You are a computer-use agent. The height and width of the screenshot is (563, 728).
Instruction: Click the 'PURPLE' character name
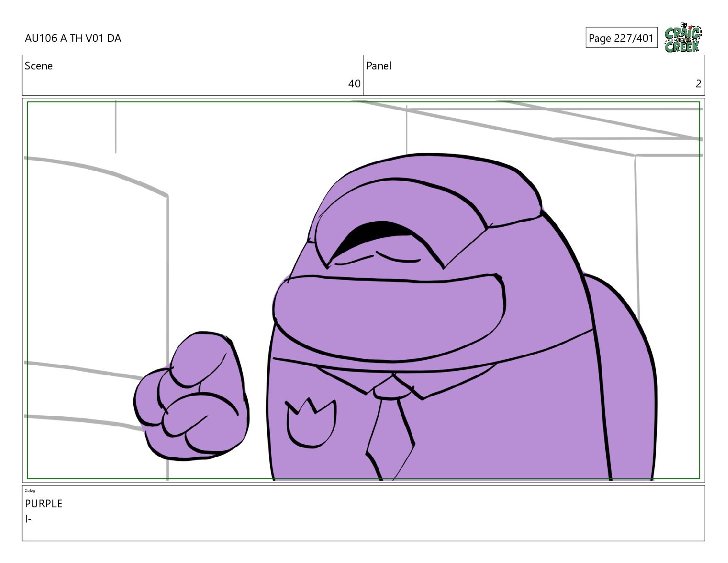coord(44,504)
